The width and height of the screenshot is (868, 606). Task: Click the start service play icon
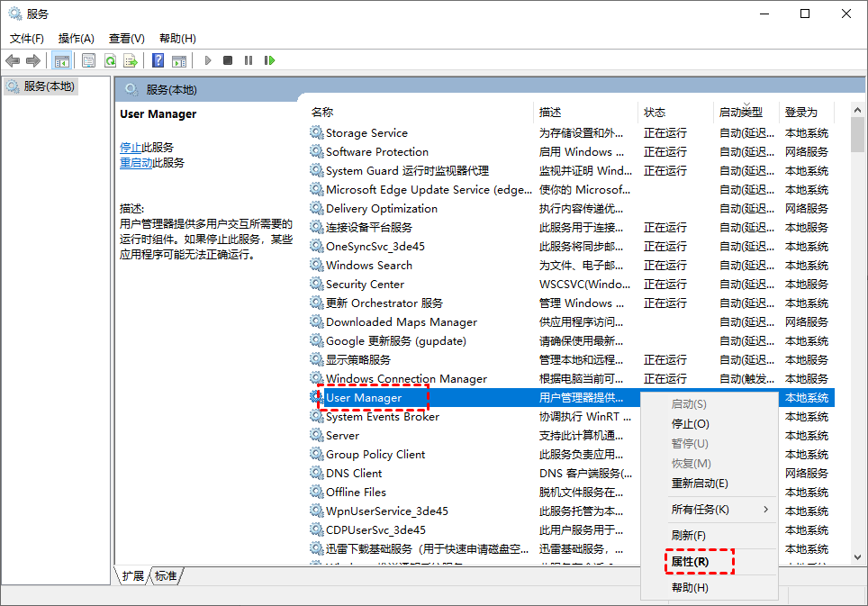coord(206,59)
